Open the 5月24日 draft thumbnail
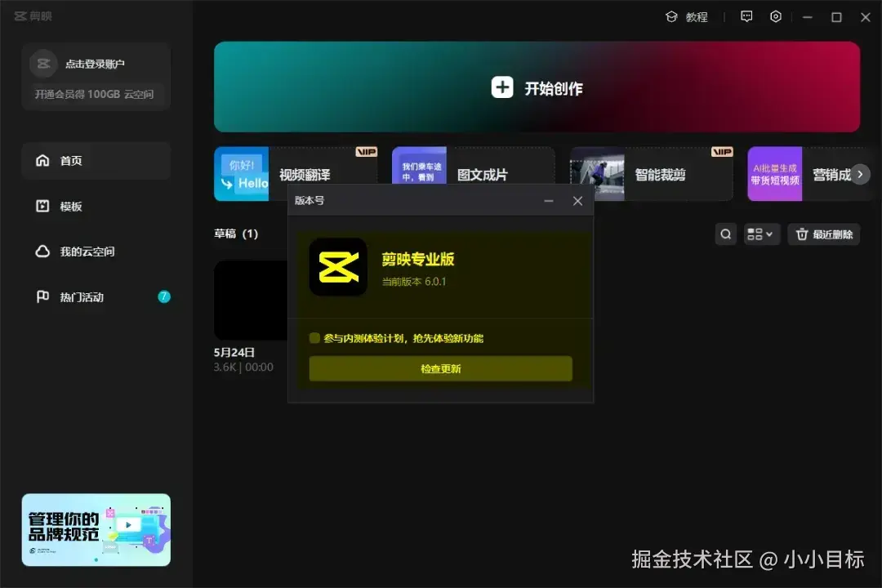Viewport: 882px width, 588px height. point(251,301)
